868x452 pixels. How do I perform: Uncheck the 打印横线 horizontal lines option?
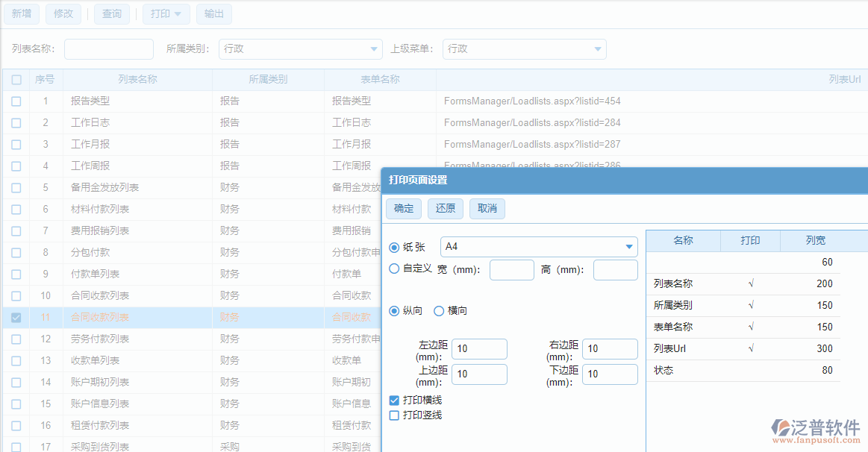click(x=393, y=401)
